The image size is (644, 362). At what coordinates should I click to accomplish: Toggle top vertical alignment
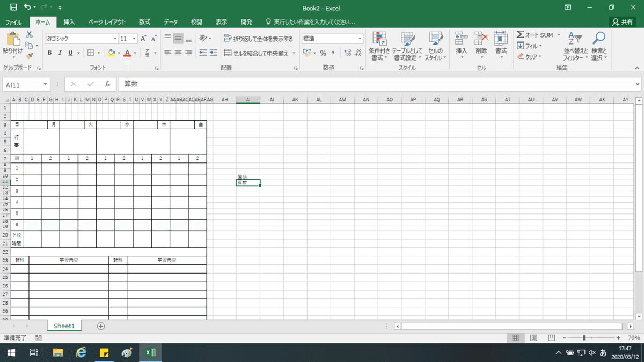pyautogui.click(x=167, y=38)
